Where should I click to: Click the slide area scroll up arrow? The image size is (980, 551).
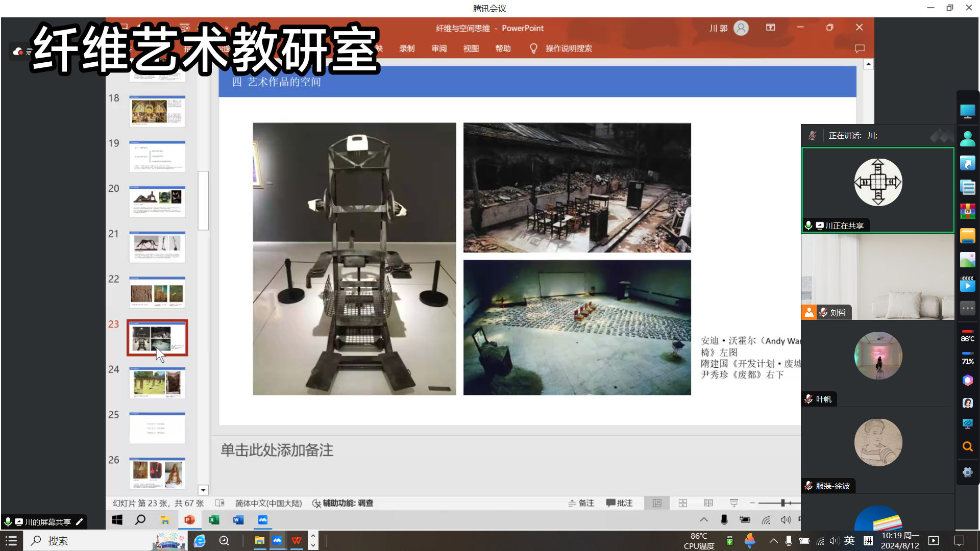tap(869, 64)
